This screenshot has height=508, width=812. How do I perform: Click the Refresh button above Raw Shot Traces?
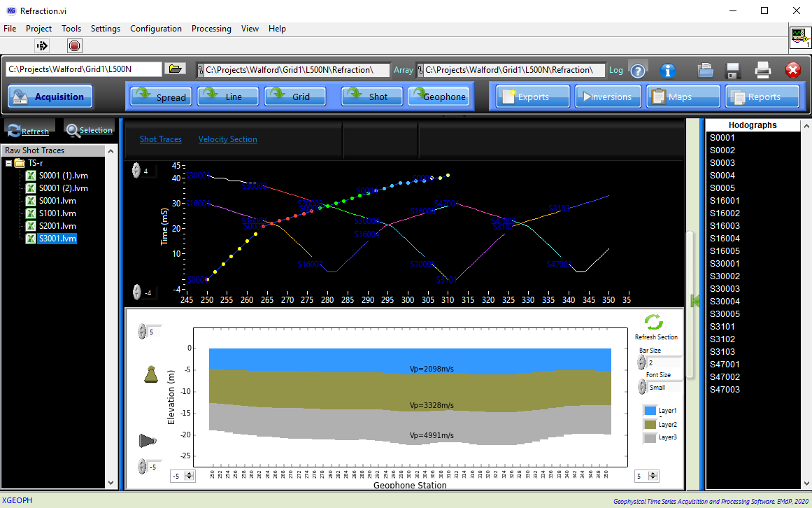(29, 130)
